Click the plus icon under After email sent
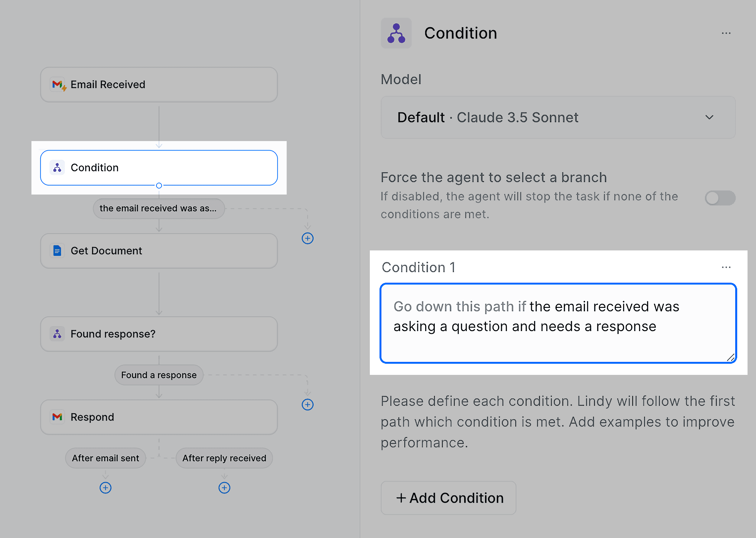 pos(106,487)
